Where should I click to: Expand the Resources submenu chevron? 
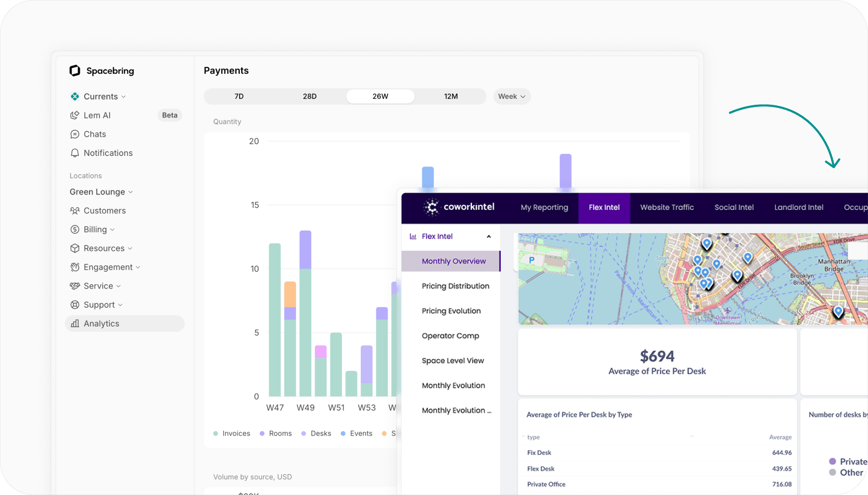tap(130, 249)
